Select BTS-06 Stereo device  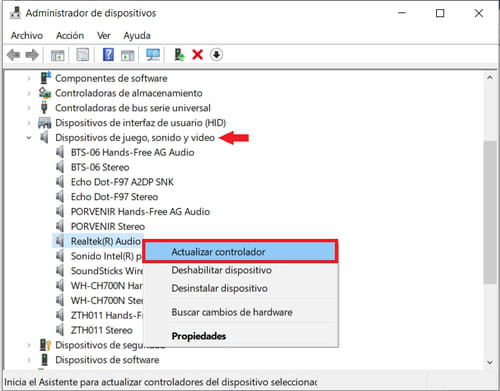click(100, 167)
